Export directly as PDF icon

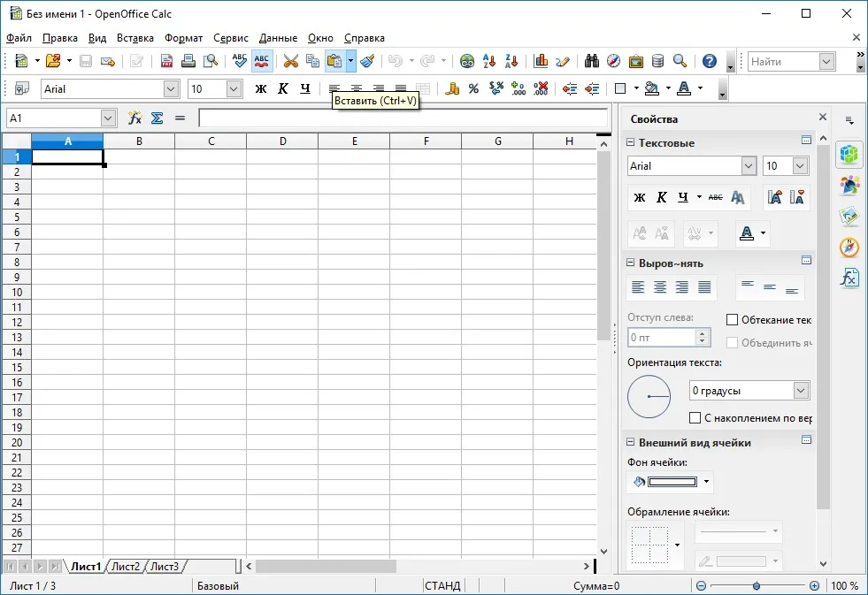[x=166, y=61]
